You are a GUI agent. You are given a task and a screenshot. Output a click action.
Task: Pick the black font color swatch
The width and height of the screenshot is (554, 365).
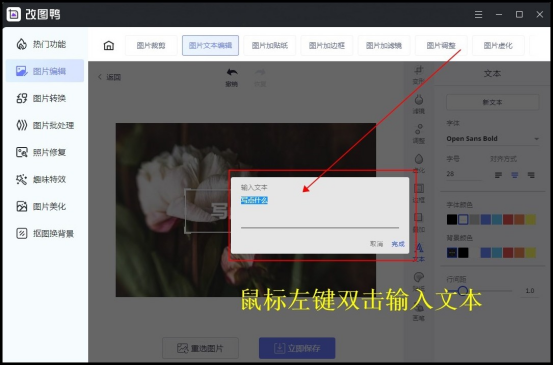coord(452,219)
